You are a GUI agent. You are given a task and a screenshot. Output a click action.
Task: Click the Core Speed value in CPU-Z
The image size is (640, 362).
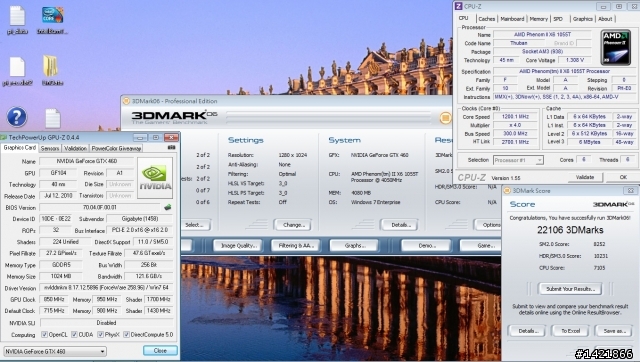pyautogui.click(x=515, y=117)
